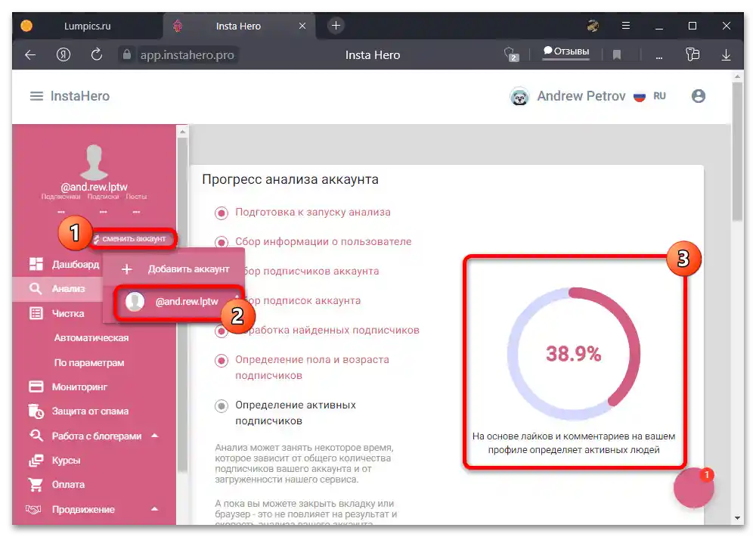Viewport: 756px width, 537px height.
Task: Click the Andrew Petrov avatar image
Action: tap(519, 97)
